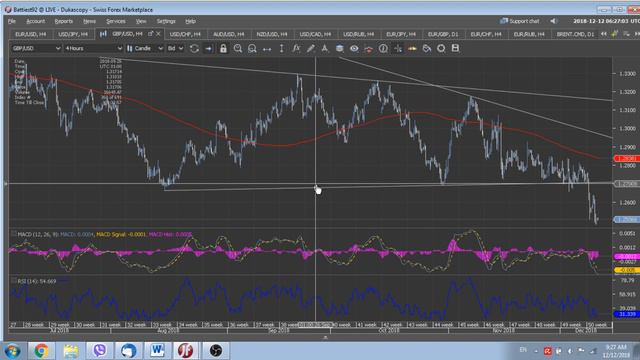Screen dimensions: 640x360
Task: Switch to the EUR/CHF, H4 tab
Action: click(486, 34)
